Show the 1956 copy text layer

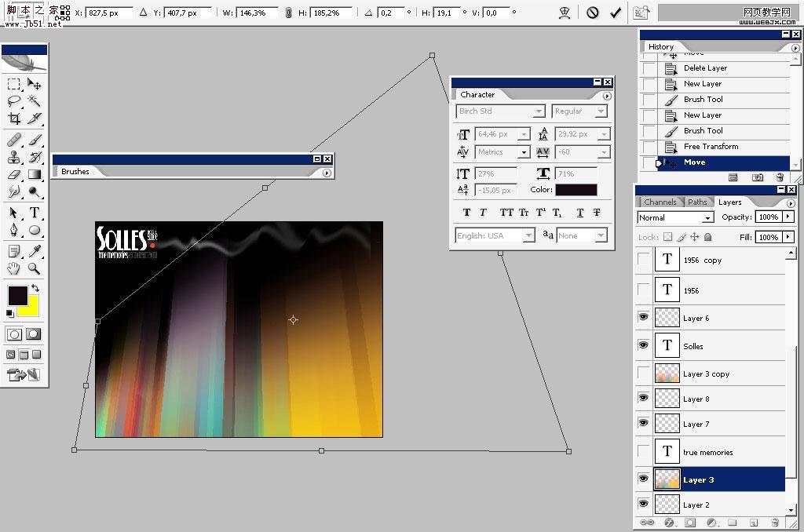[x=643, y=259]
